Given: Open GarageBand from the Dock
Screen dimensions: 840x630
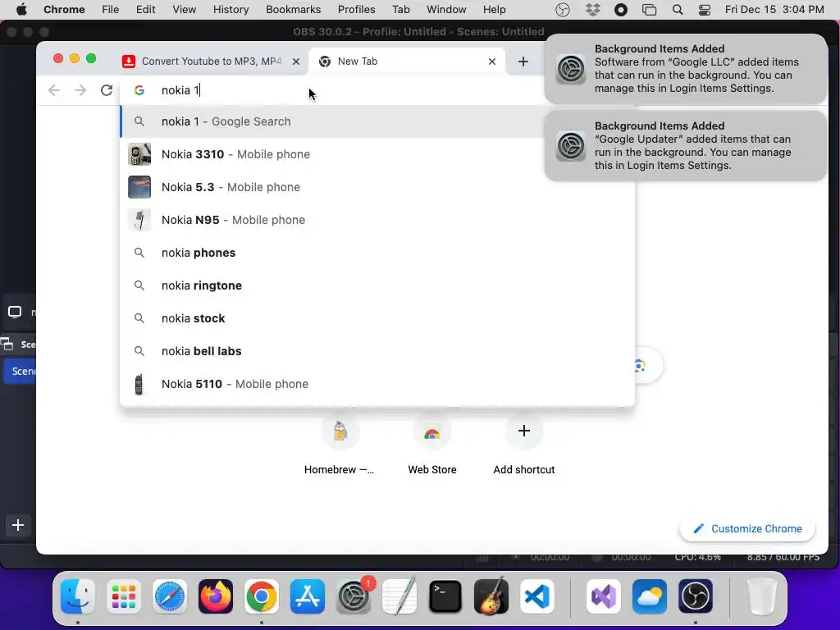Looking at the screenshot, I should pyautogui.click(x=491, y=596).
